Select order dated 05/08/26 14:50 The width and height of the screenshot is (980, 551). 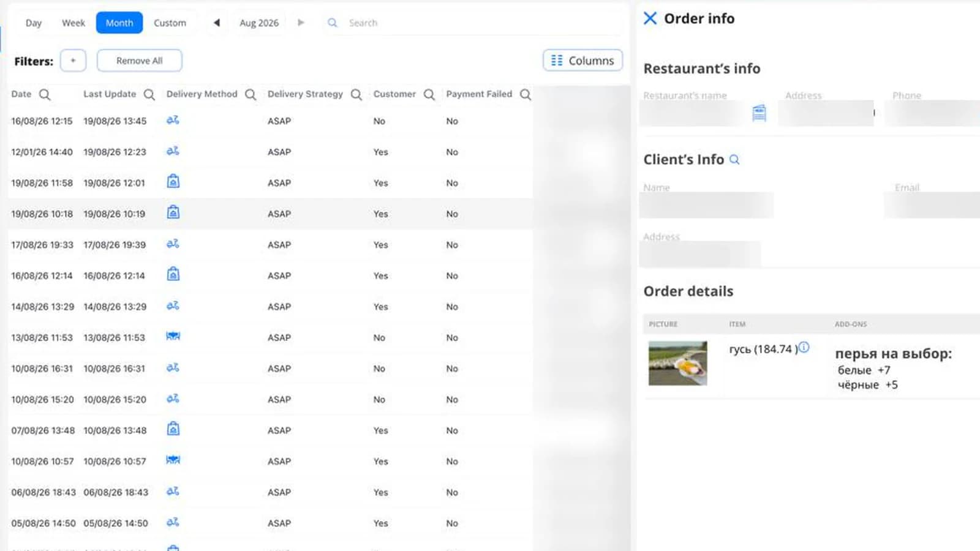click(x=270, y=523)
